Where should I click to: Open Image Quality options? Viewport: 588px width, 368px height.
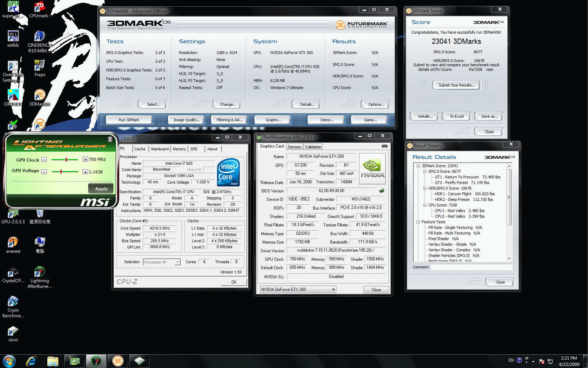coord(187,120)
